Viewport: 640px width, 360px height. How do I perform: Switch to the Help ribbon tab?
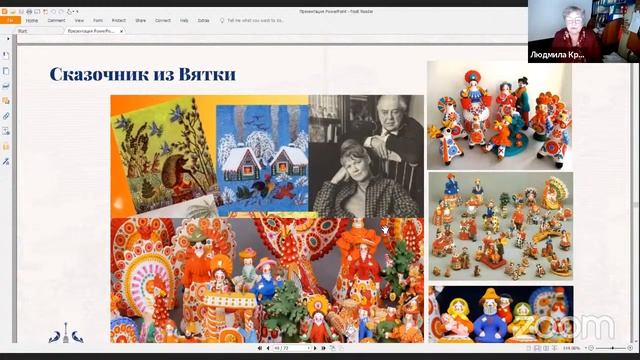[184, 20]
